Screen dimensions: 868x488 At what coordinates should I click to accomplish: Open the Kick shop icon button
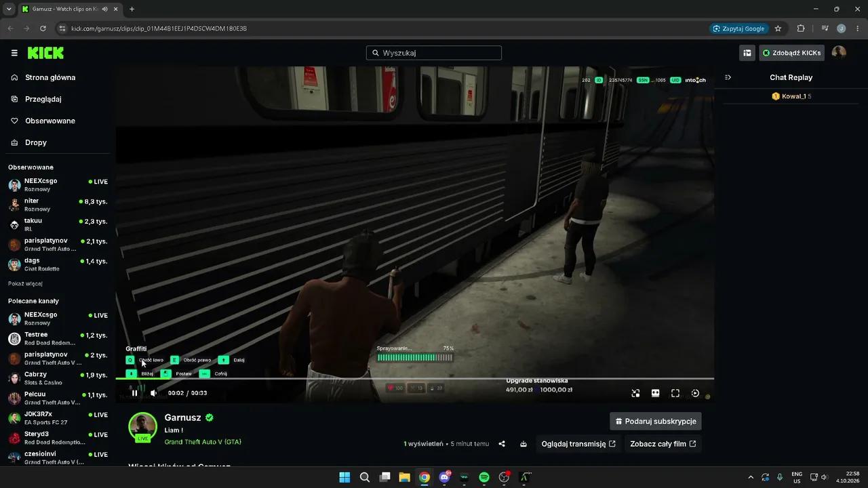click(747, 53)
